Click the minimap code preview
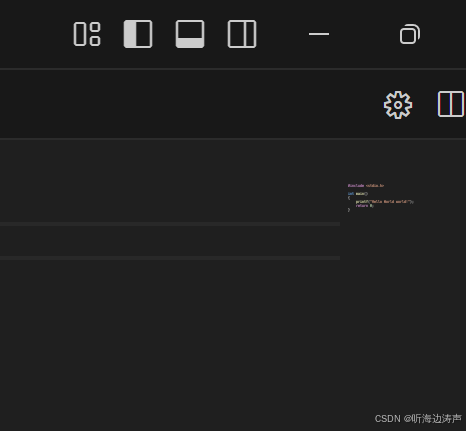This screenshot has width=466, height=431. click(x=381, y=198)
